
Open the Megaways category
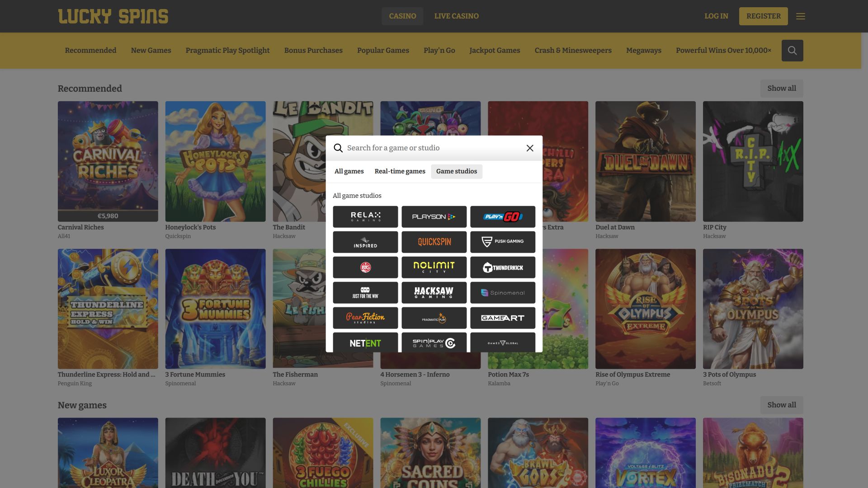(x=644, y=51)
